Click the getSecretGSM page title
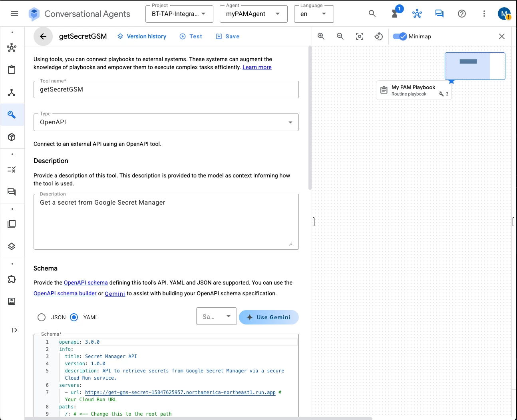This screenshot has height=420, width=517. pos(83,36)
